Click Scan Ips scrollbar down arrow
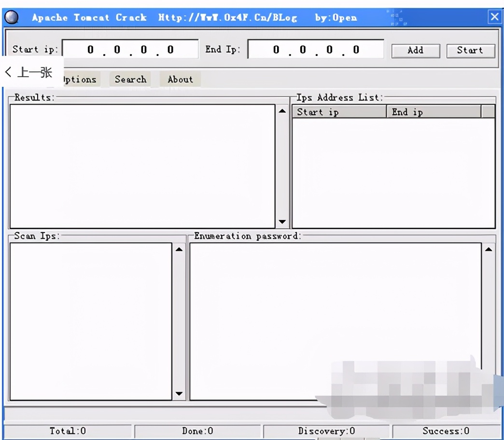504x440 pixels. [x=179, y=394]
